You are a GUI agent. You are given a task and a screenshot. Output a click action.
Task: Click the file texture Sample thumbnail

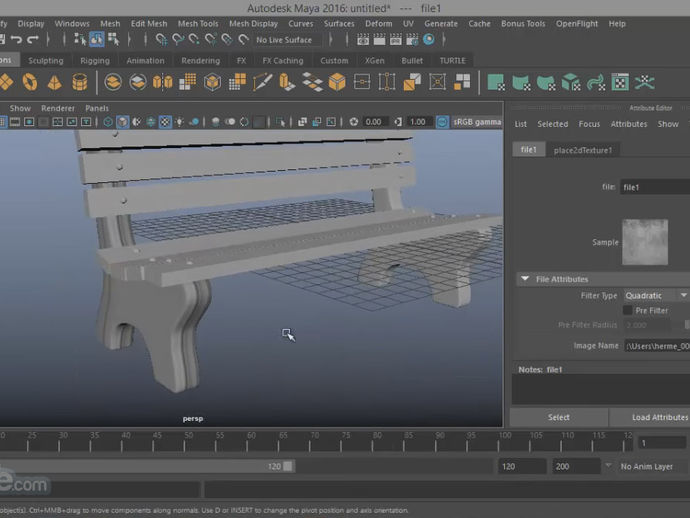point(644,242)
